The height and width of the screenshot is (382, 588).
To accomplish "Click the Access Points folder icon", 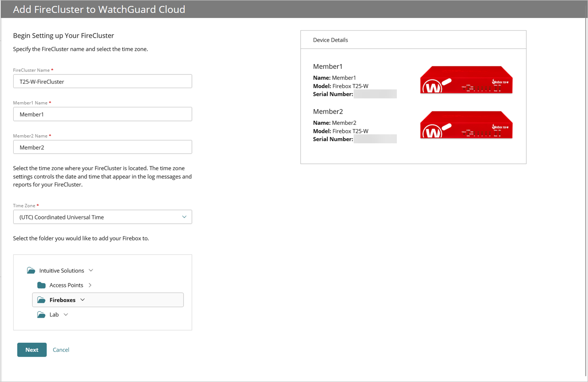I will point(41,285).
